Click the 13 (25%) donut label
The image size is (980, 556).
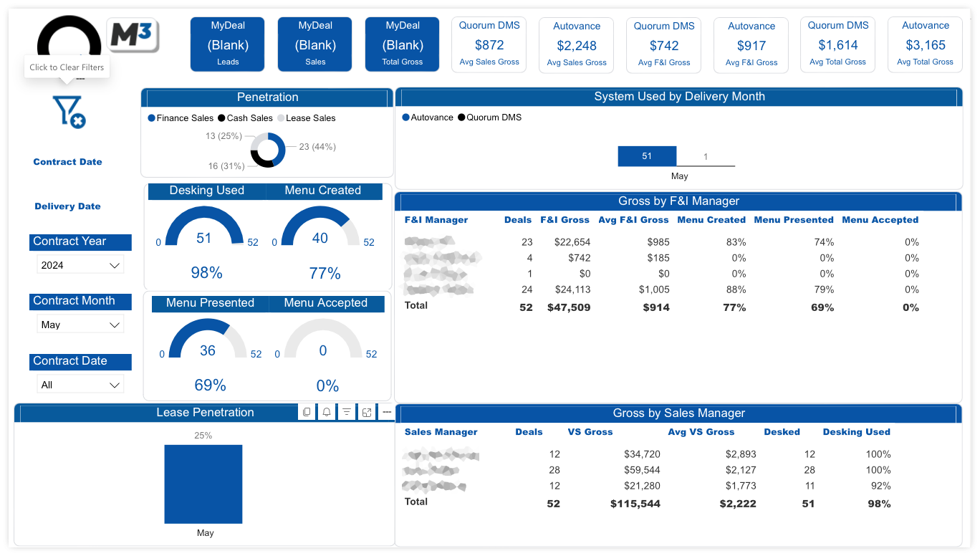click(x=224, y=136)
